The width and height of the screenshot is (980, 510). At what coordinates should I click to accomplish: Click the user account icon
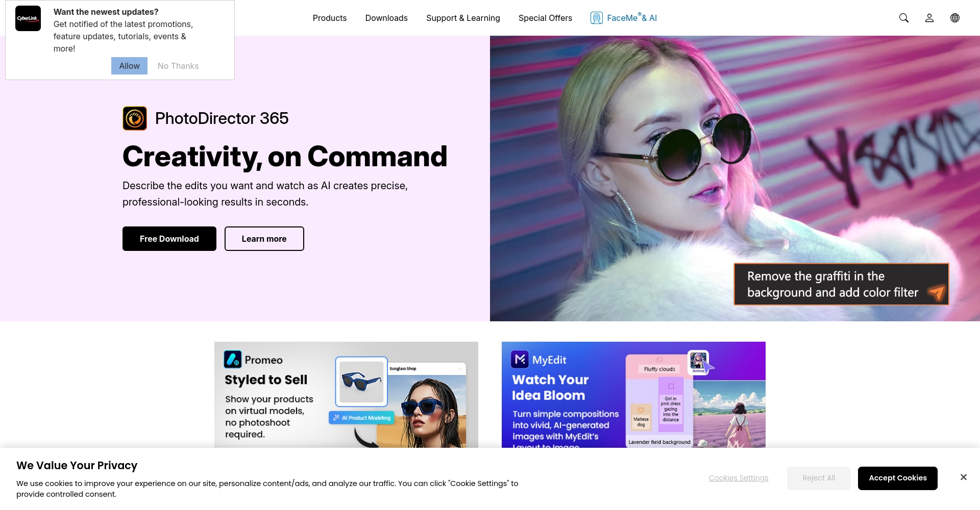point(929,18)
